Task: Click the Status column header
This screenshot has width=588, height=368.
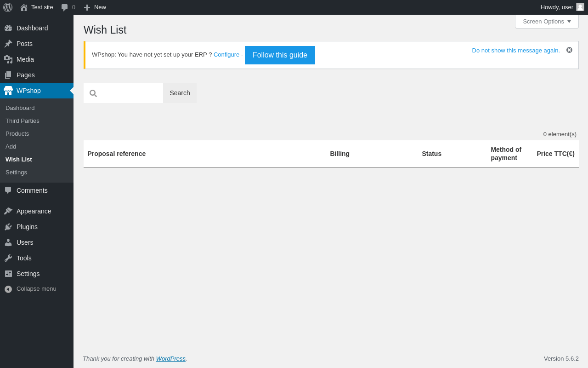Action: tap(432, 154)
